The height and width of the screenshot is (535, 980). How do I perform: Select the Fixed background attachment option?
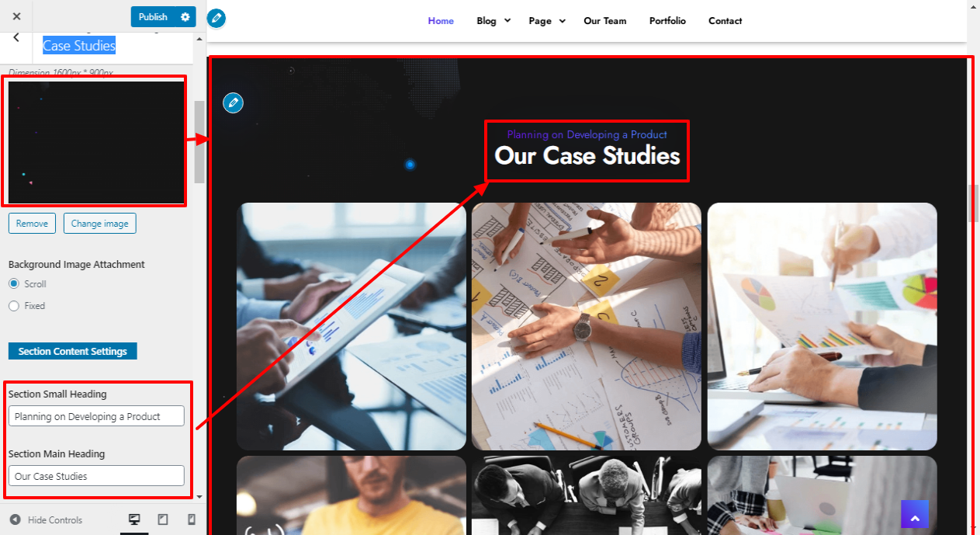[x=14, y=306]
